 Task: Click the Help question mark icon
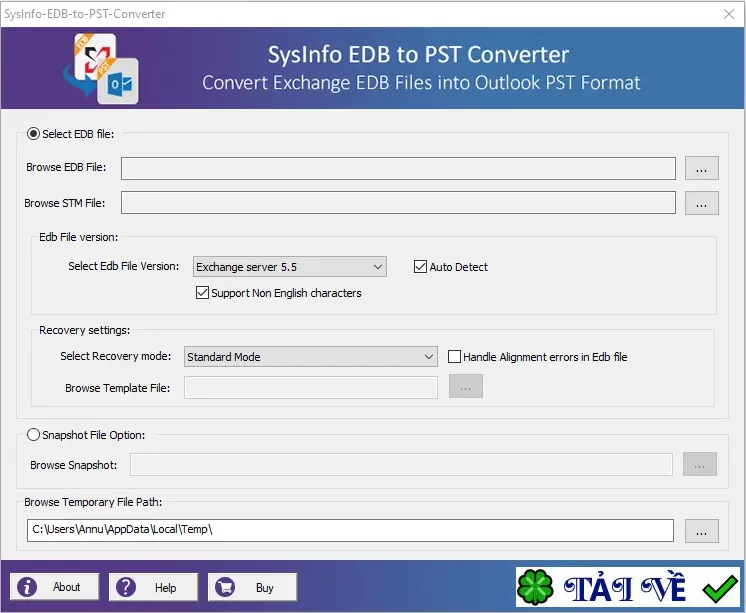[126, 587]
